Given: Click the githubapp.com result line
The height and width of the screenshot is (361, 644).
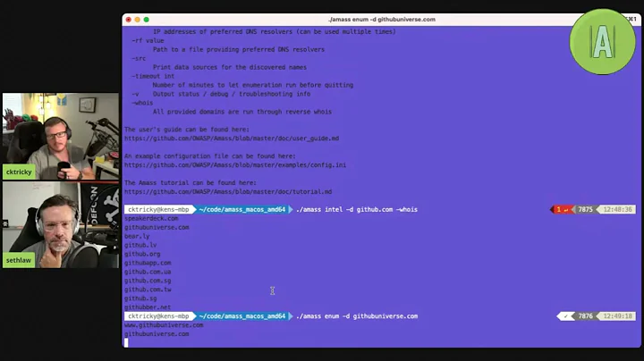Looking at the screenshot, I should (148, 263).
